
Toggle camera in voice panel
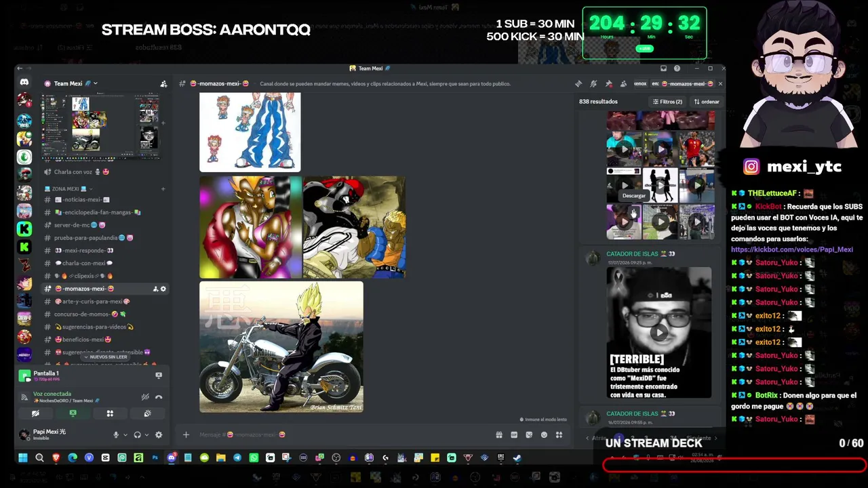coord(35,413)
